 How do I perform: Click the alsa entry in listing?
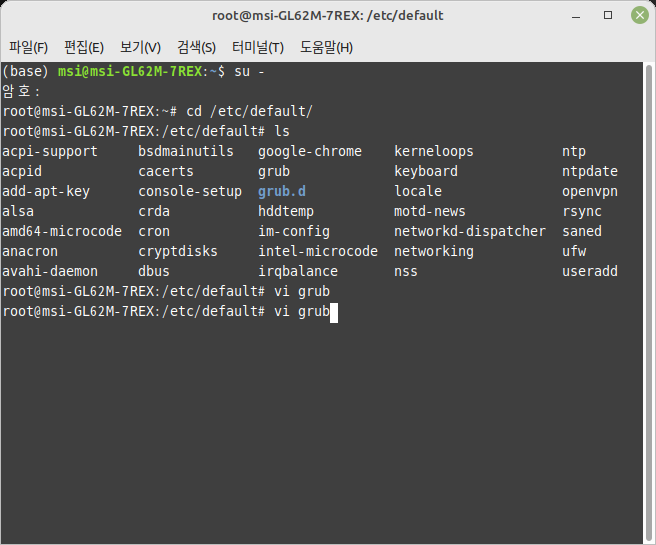[x=18, y=211]
